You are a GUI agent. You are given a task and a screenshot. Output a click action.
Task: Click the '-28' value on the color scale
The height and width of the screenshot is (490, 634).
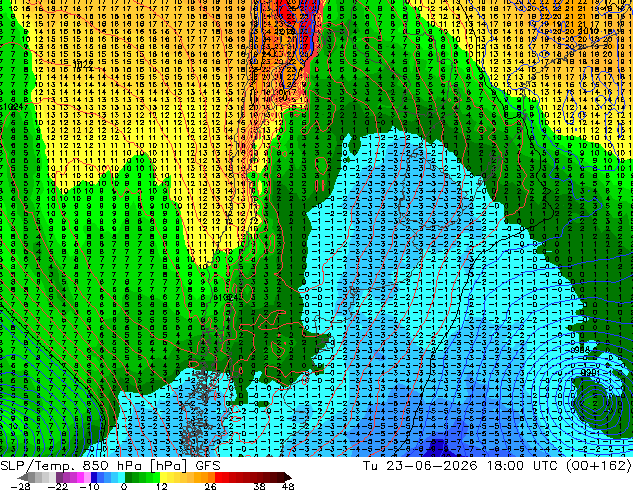(20, 486)
